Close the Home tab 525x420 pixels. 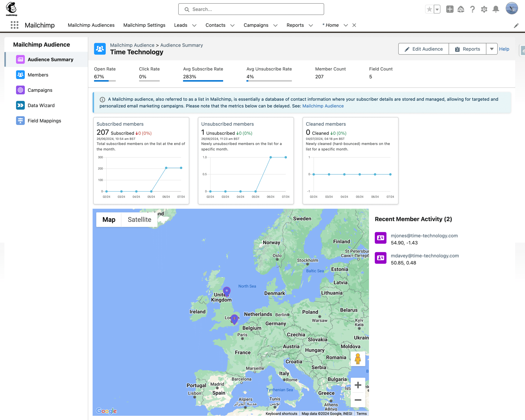(354, 25)
